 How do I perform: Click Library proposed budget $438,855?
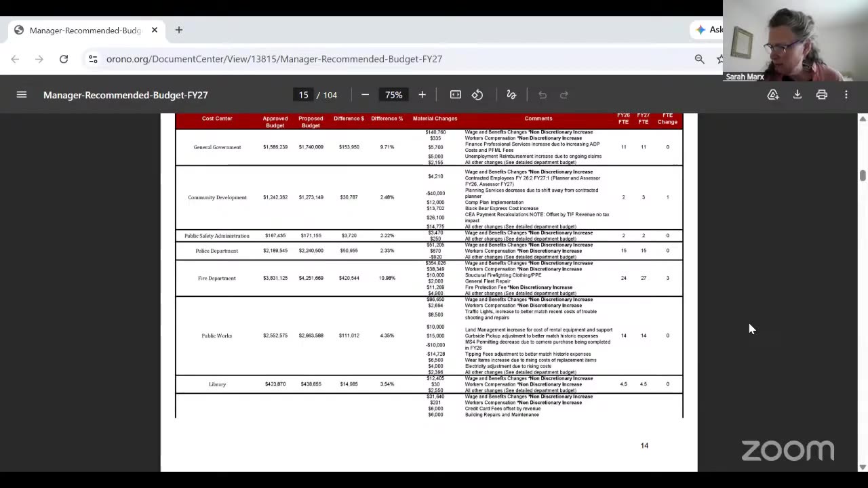(x=311, y=384)
